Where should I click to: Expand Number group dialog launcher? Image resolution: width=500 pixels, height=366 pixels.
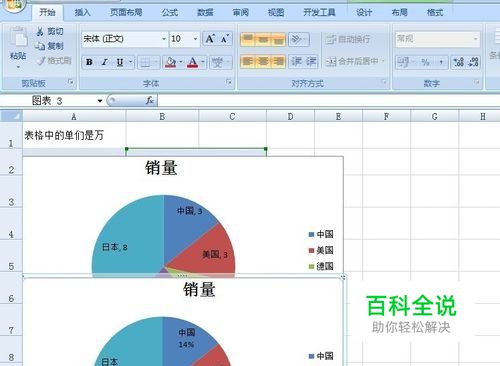tap(477, 82)
